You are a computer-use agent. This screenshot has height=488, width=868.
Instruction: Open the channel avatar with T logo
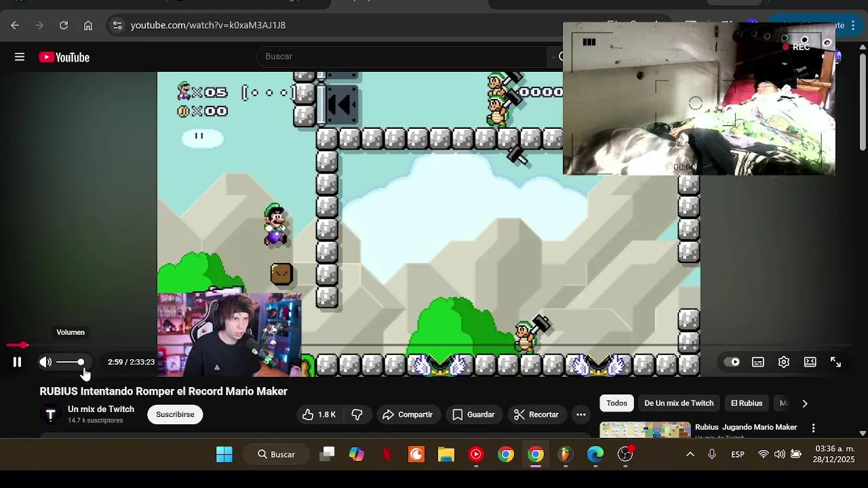tap(51, 414)
